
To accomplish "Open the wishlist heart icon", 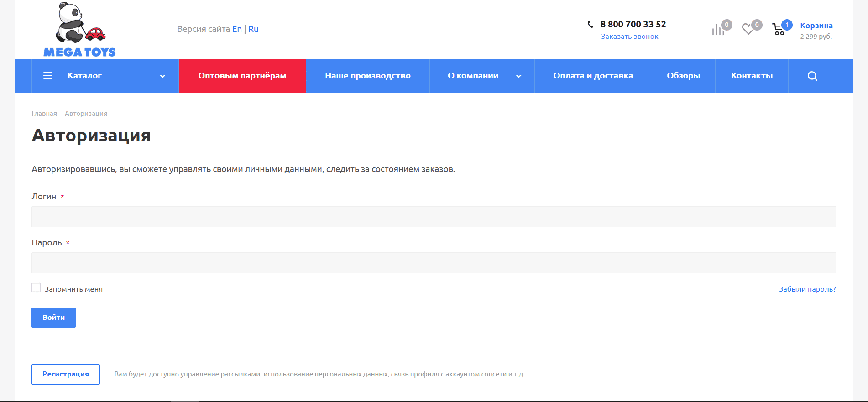I will [x=748, y=29].
